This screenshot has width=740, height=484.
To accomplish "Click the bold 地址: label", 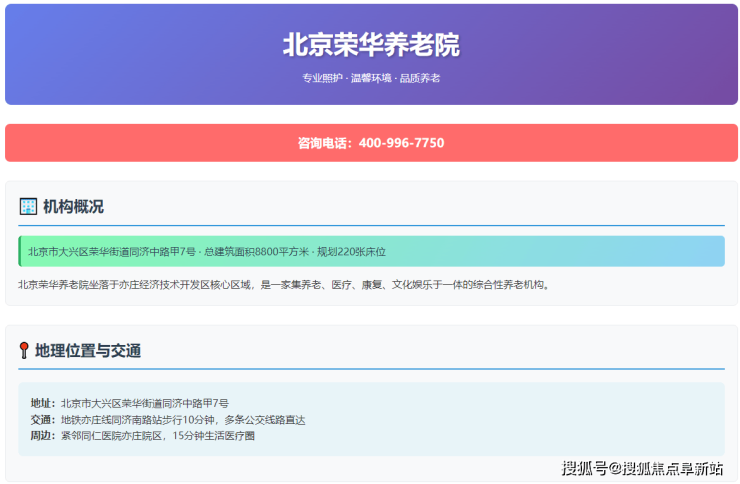I will tap(43, 403).
